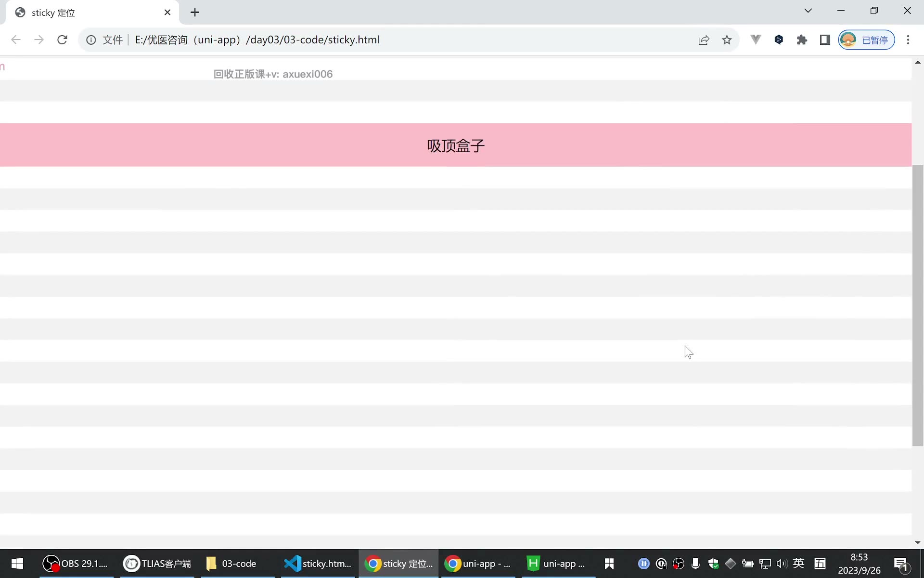Screen dimensions: 924x578
Task: Go back to previous page
Action: [x=16, y=40]
